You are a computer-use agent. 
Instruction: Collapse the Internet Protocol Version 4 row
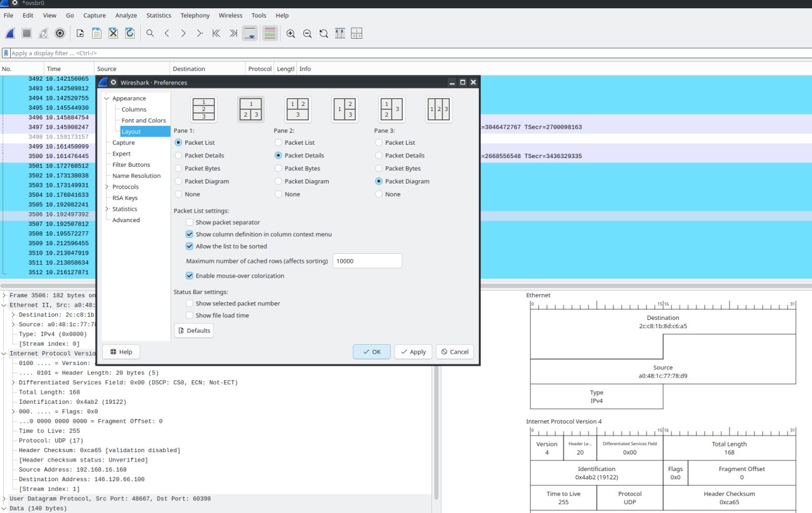point(4,354)
